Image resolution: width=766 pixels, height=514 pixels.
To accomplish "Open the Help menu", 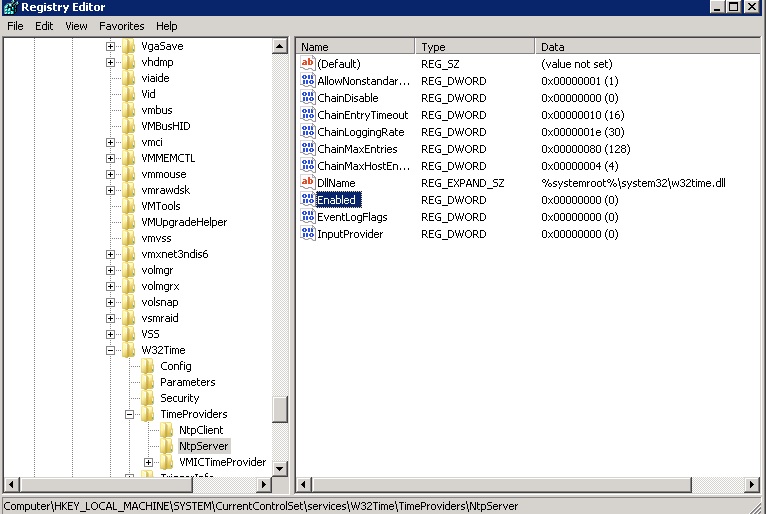I will point(167,26).
